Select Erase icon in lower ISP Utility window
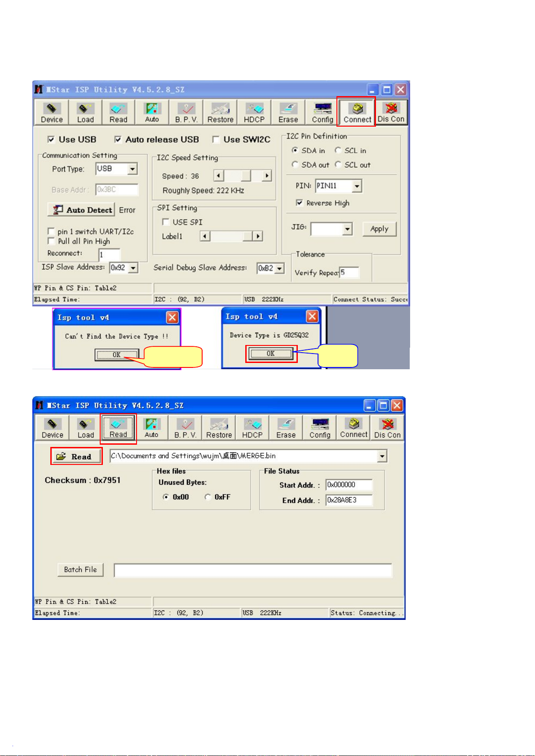Viewport: 535px width, 756px height. click(x=286, y=428)
